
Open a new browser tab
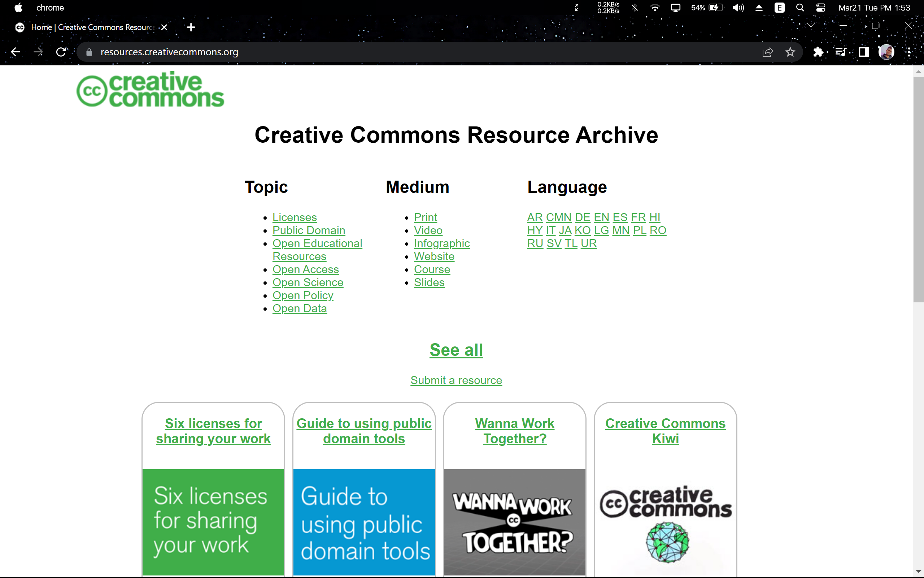191,27
